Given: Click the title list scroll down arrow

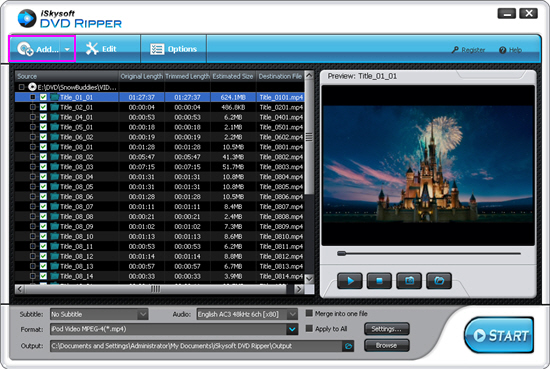Looking at the screenshot, I should (309, 279).
